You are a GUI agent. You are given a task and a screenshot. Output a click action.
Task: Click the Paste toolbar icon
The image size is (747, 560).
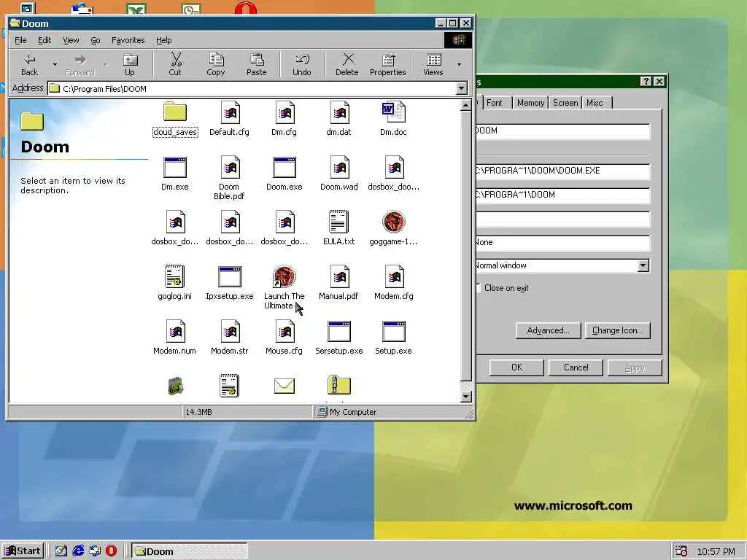tap(257, 60)
